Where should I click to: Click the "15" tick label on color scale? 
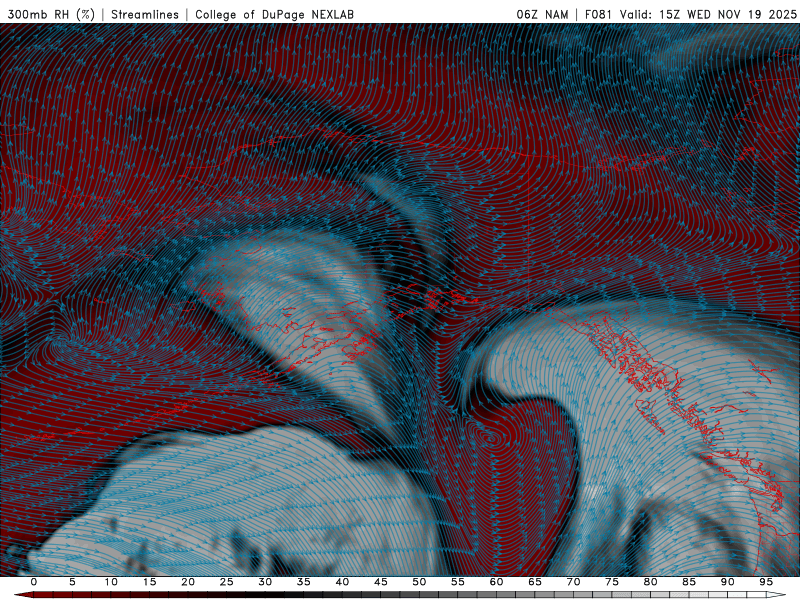149,582
